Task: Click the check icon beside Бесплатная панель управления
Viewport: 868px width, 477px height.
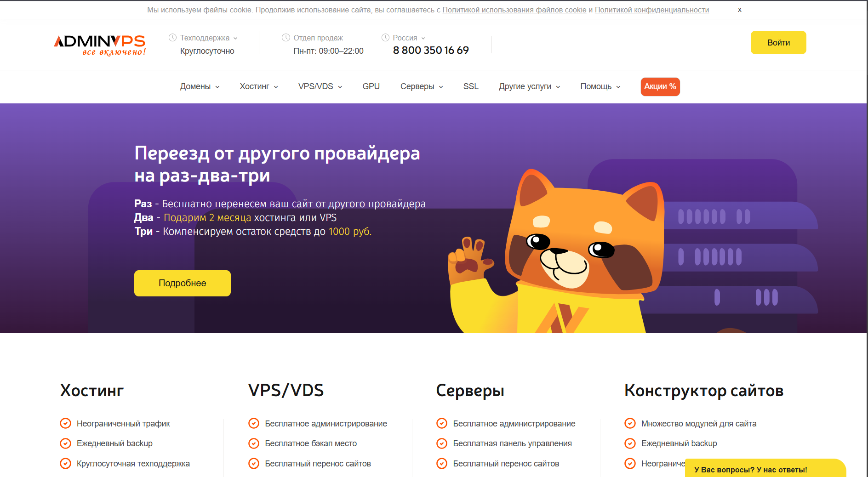Action: tap(442, 443)
